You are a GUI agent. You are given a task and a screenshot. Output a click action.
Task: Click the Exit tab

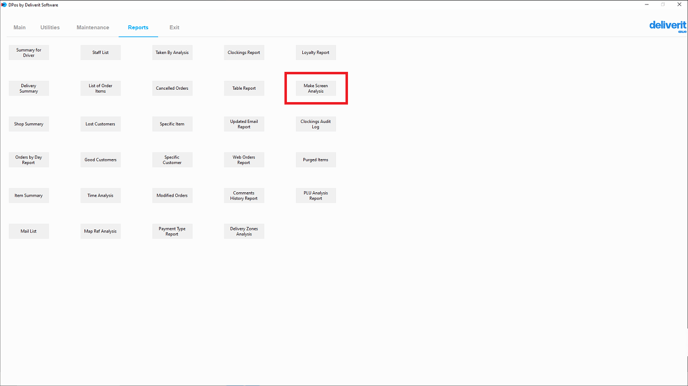click(174, 27)
